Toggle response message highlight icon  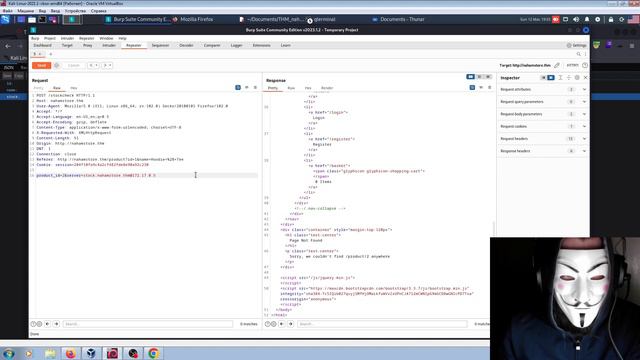pyautogui.click(x=472, y=87)
